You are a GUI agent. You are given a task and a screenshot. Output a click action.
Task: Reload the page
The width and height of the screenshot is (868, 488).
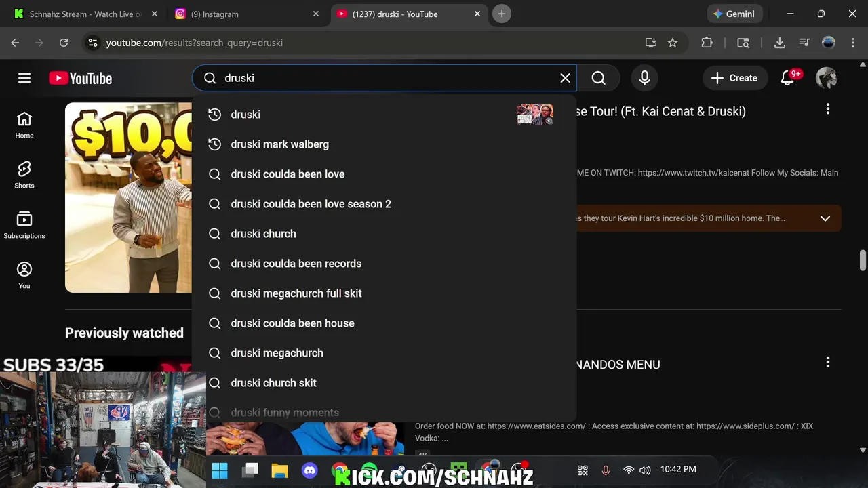[x=64, y=43]
